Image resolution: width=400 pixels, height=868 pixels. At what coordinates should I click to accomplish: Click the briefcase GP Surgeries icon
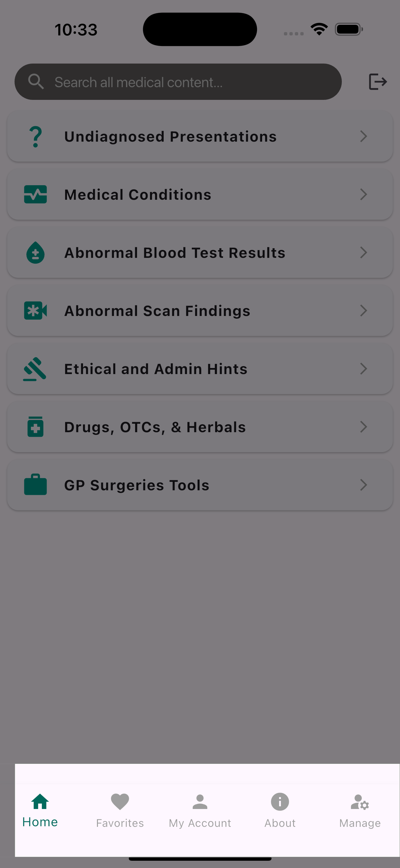[35, 485]
